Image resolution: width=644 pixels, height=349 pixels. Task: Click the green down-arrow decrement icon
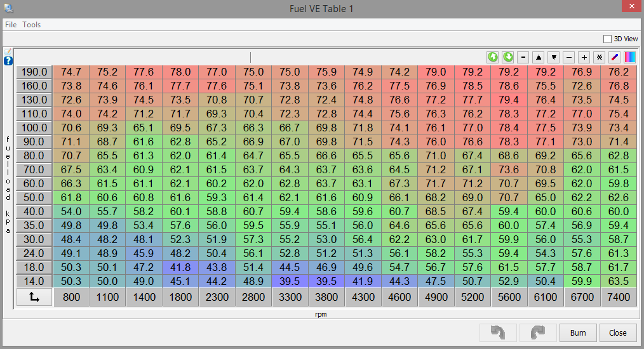508,57
